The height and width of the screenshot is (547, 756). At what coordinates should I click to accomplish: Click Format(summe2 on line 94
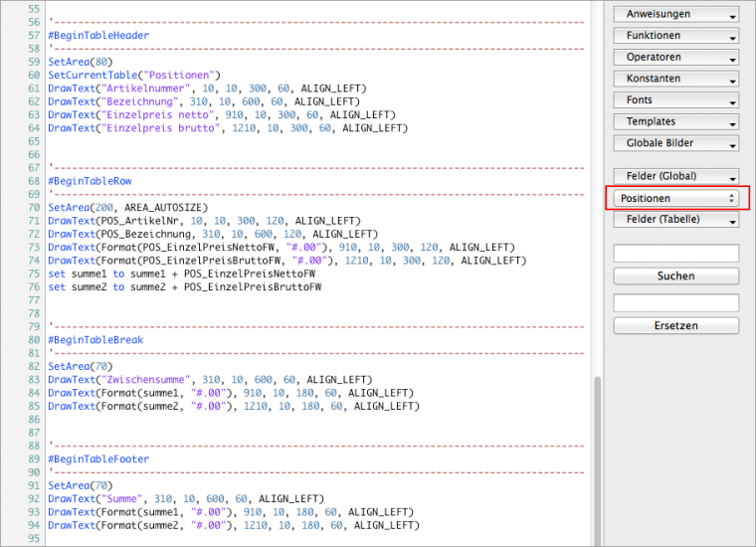click(x=234, y=525)
